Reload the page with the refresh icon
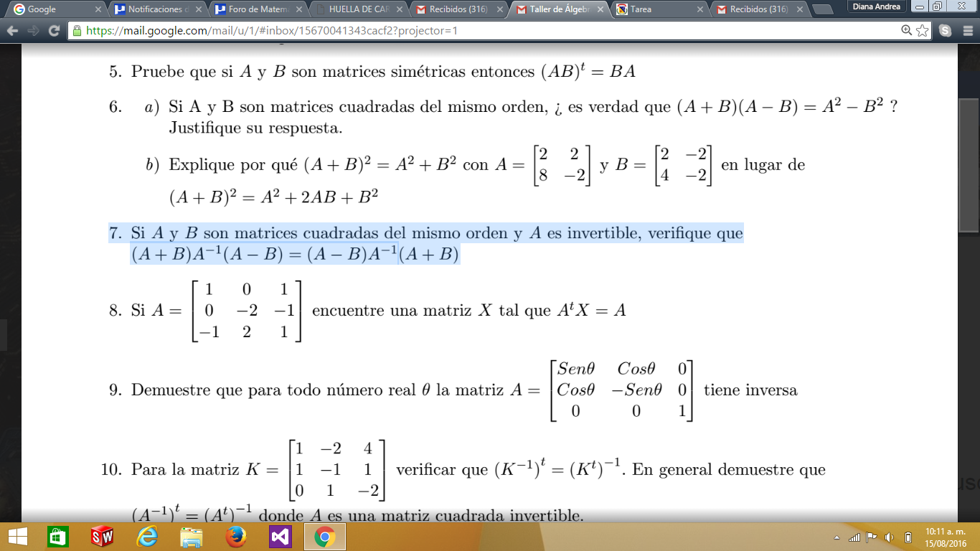The width and height of the screenshot is (980, 551). tap(53, 31)
